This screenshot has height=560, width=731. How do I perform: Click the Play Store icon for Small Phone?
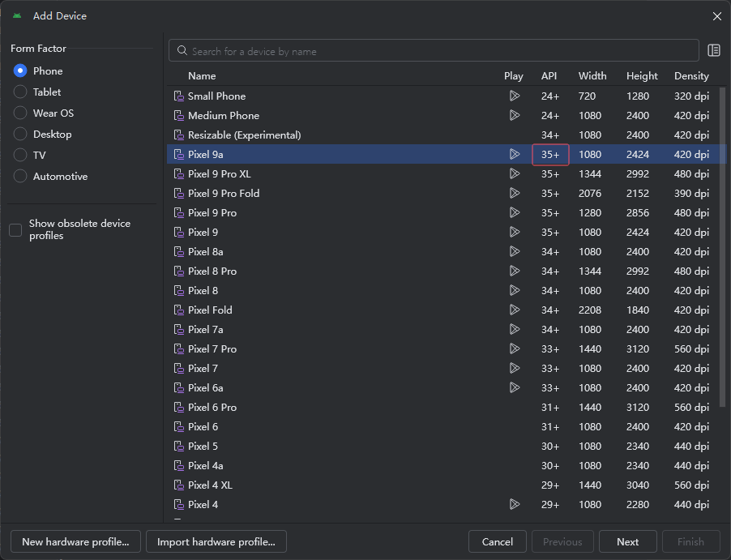tap(515, 96)
